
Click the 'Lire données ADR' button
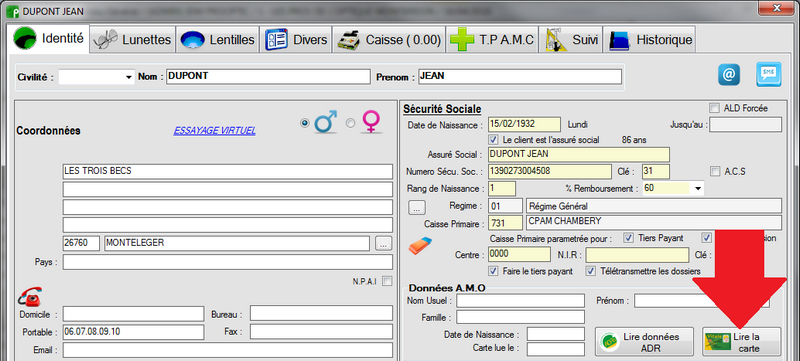pos(644,342)
